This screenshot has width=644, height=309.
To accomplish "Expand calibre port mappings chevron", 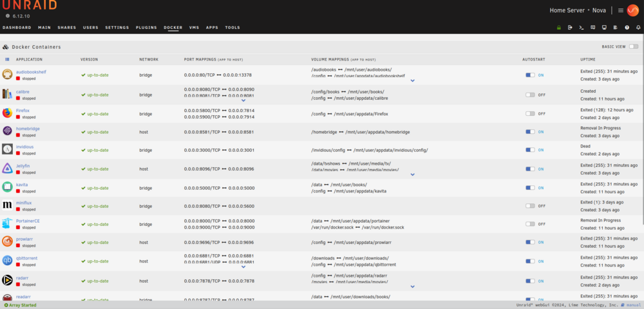I will click(243, 100).
